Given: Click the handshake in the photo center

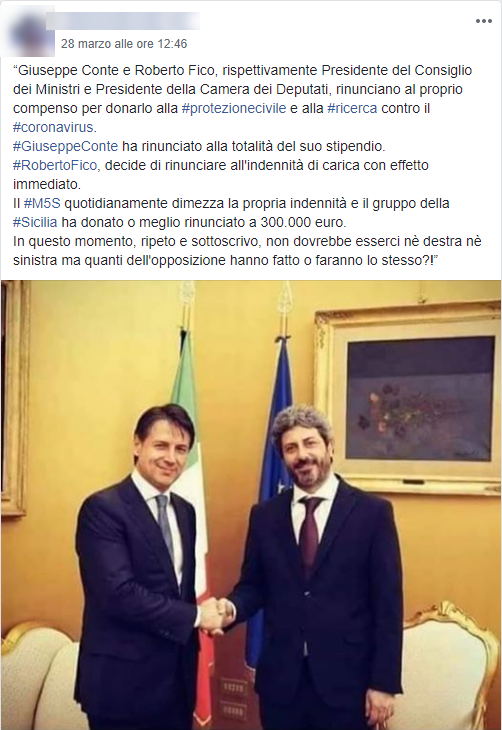Looking at the screenshot, I should pyautogui.click(x=216, y=615).
